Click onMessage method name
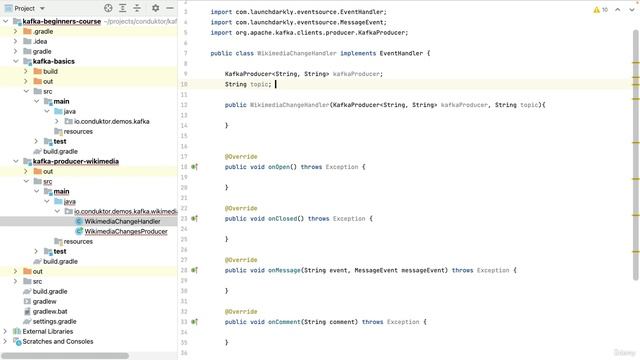 (x=284, y=270)
